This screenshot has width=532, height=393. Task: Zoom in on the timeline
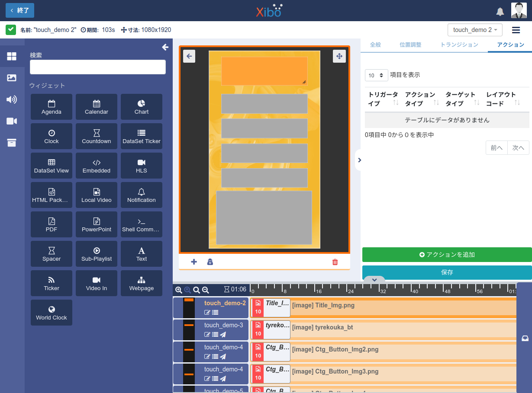179,290
